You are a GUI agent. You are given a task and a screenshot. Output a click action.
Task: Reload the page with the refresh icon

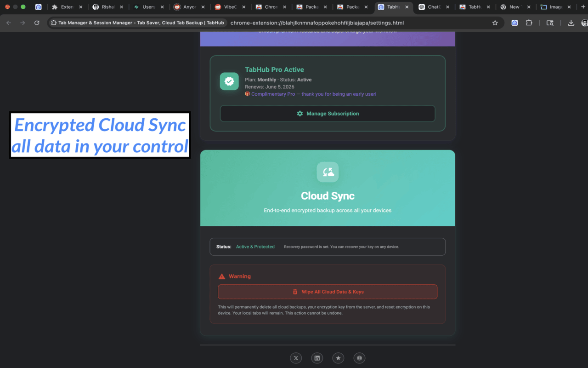tap(37, 23)
